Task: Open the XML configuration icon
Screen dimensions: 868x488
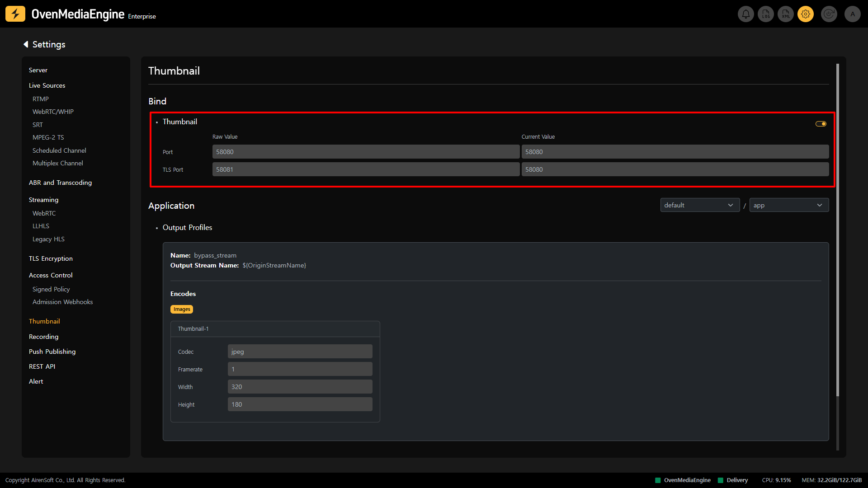Action: (786, 14)
